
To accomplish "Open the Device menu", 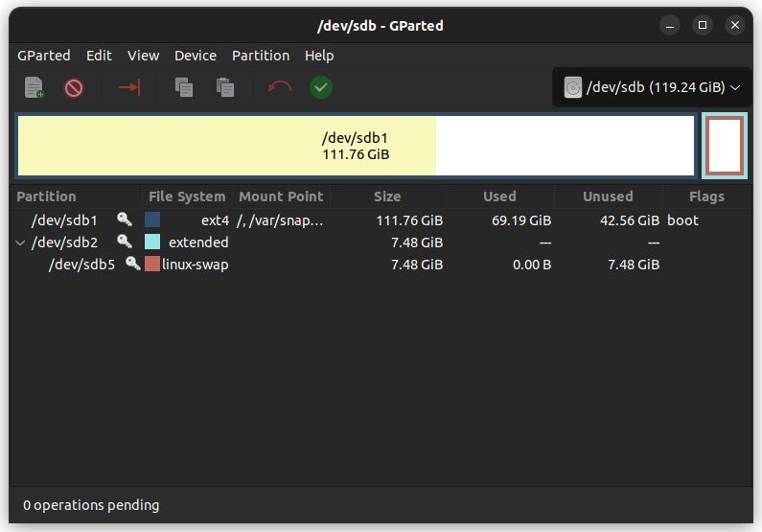I will [196, 56].
